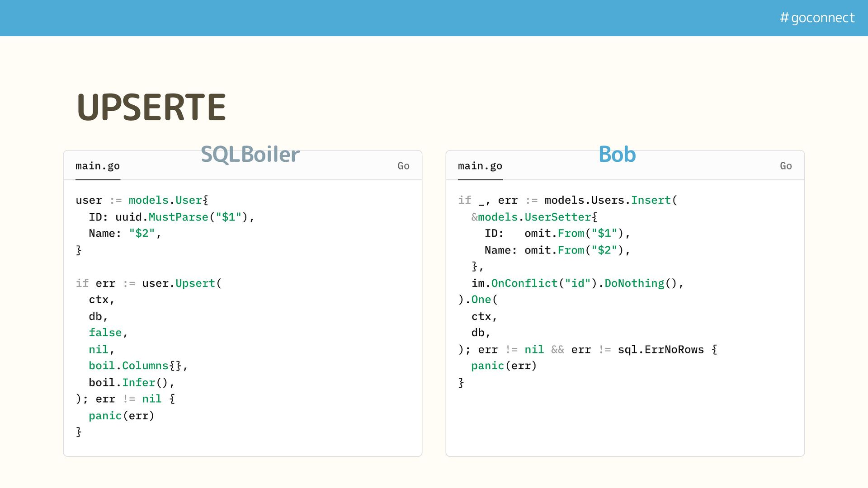Click the Go language label on right panel

pyautogui.click(x=786, y=166)
